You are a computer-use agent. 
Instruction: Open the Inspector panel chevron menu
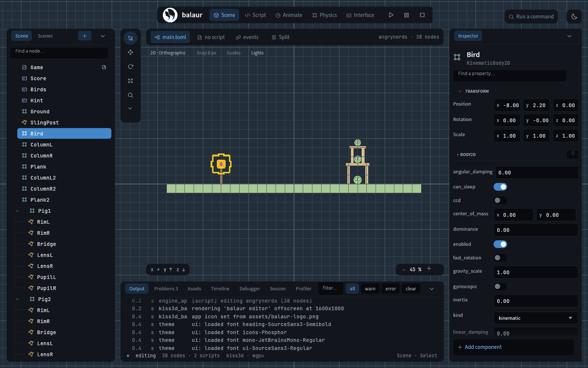click(x=569, y=36)
